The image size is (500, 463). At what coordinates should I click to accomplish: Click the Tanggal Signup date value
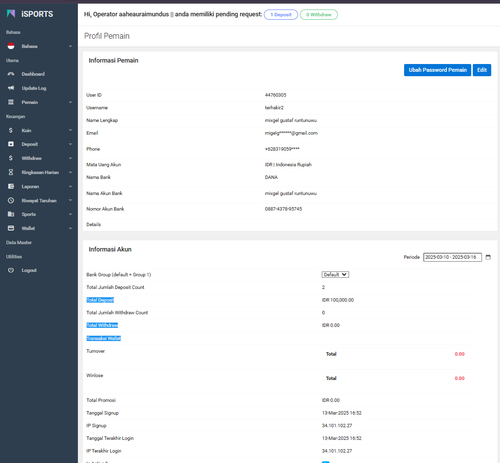(341, 413)
